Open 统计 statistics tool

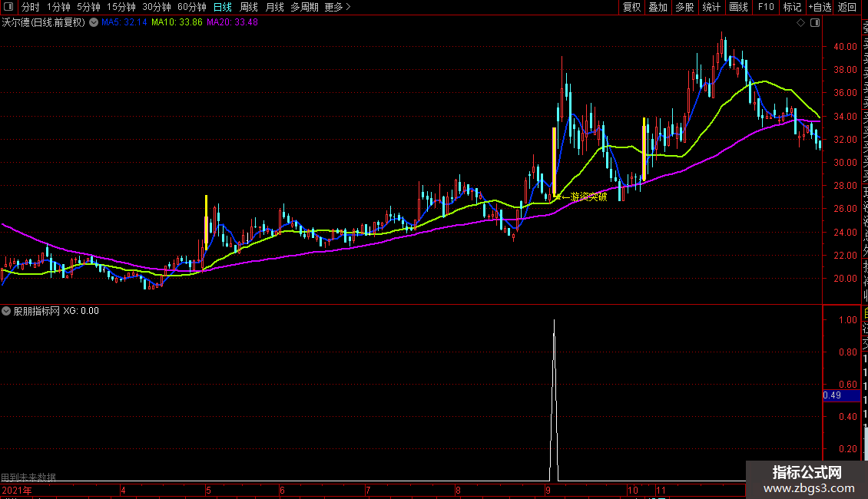tap(711, 7)
